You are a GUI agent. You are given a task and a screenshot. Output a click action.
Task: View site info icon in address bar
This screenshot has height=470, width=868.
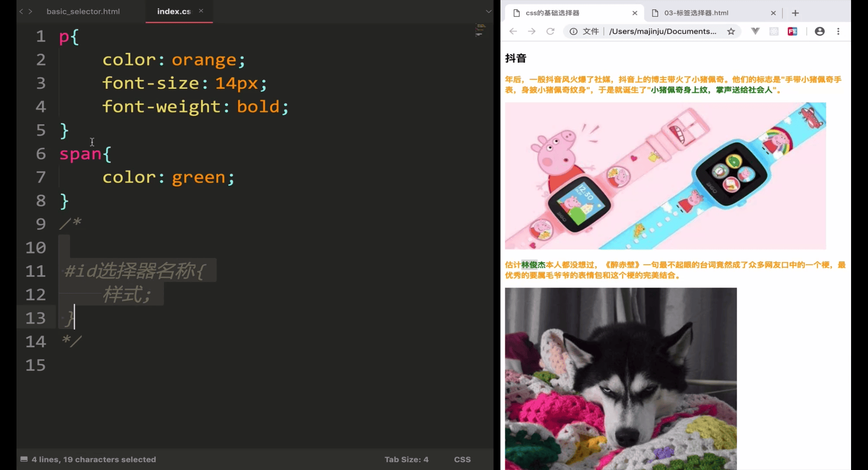pos(573,31)
